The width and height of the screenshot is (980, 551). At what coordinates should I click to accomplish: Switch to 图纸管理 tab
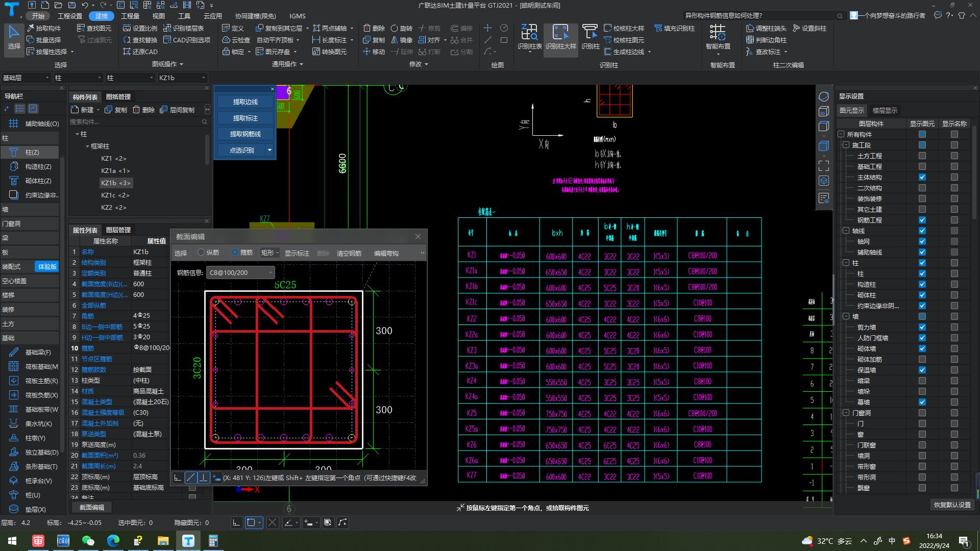(118, 96)
